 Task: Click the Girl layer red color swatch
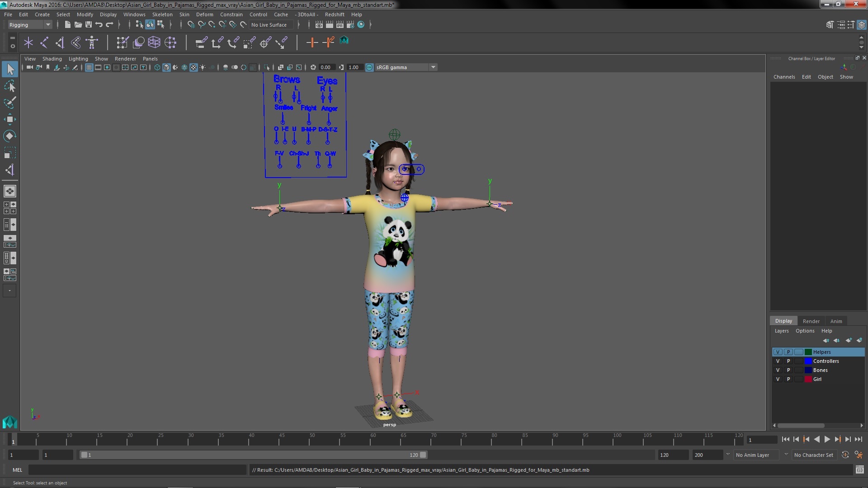tap(808, 379)
